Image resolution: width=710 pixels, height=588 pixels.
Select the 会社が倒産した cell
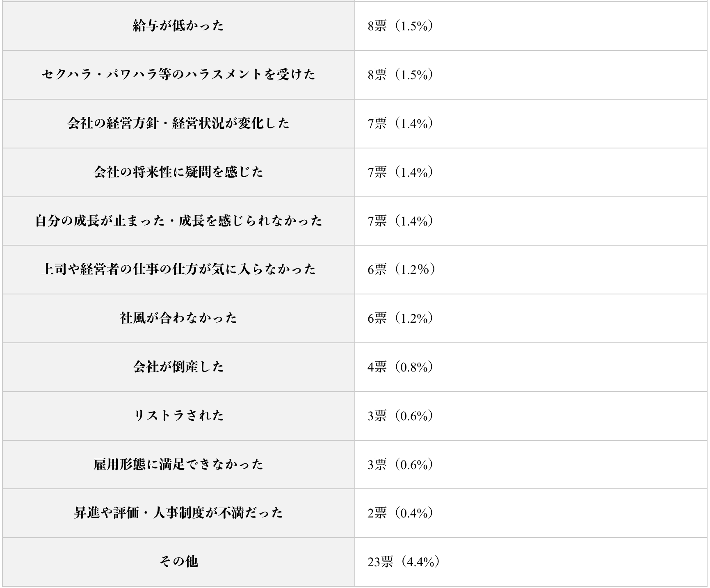(178, 367)
